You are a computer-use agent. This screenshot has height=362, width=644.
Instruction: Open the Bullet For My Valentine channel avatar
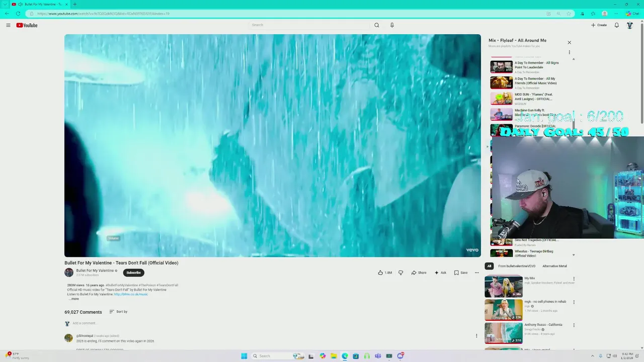tap(69, 273)
